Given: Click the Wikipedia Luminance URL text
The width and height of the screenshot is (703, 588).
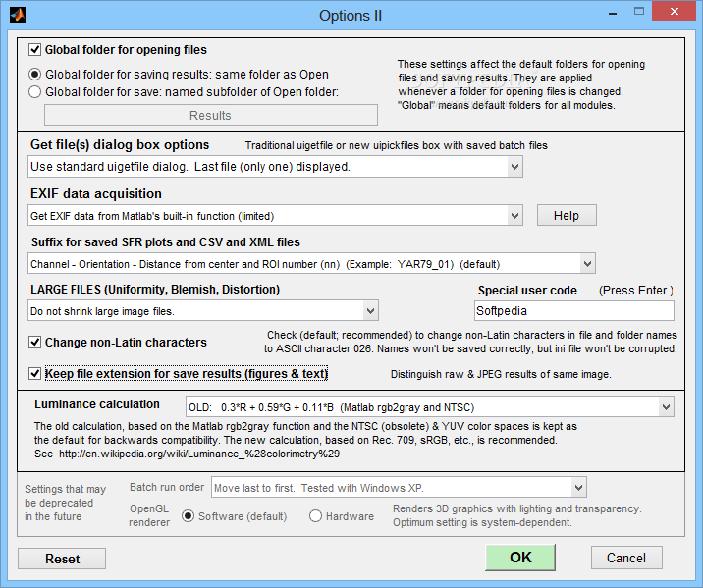Looking at the screenshot, I should (199, 454).
